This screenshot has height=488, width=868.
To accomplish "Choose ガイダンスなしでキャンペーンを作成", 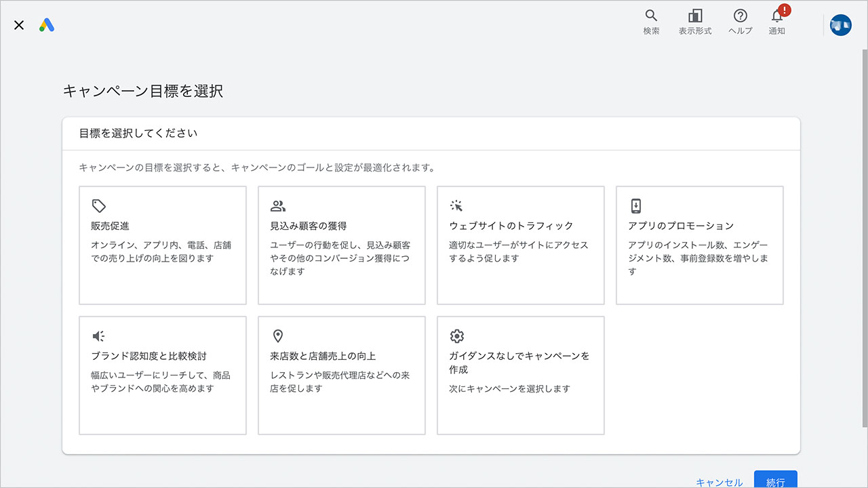I will (520, 375).
